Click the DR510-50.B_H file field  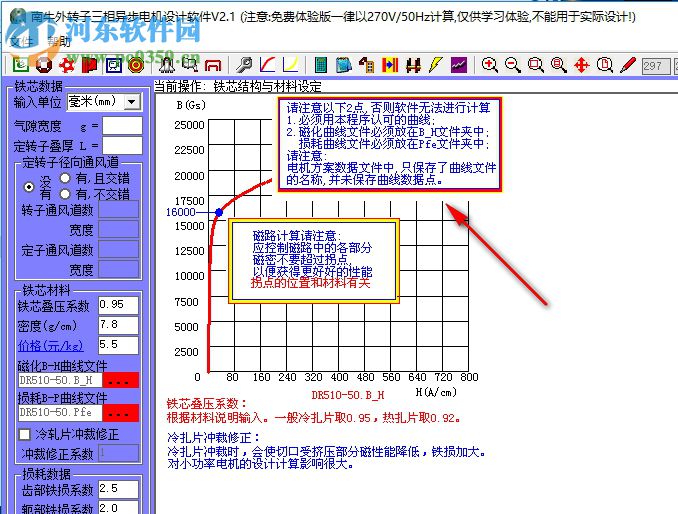[60, 380]
